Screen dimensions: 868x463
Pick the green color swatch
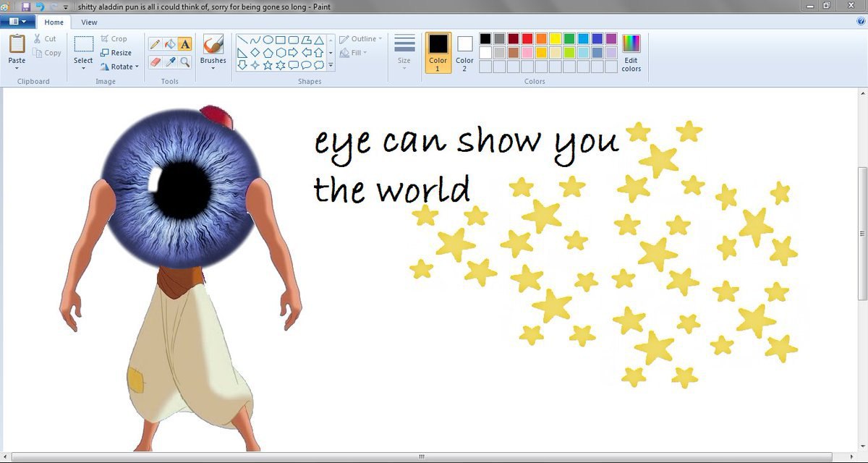tap(569, 39)
